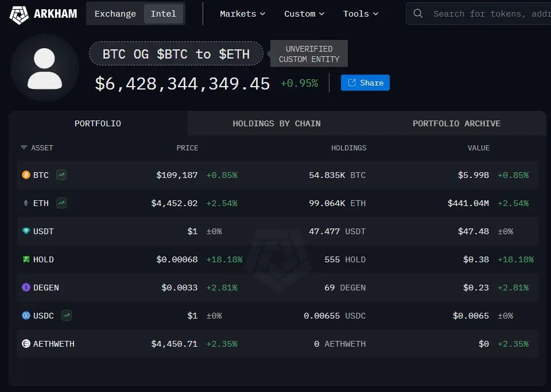Click the DEGEN asset name

(x=46, y=288)
